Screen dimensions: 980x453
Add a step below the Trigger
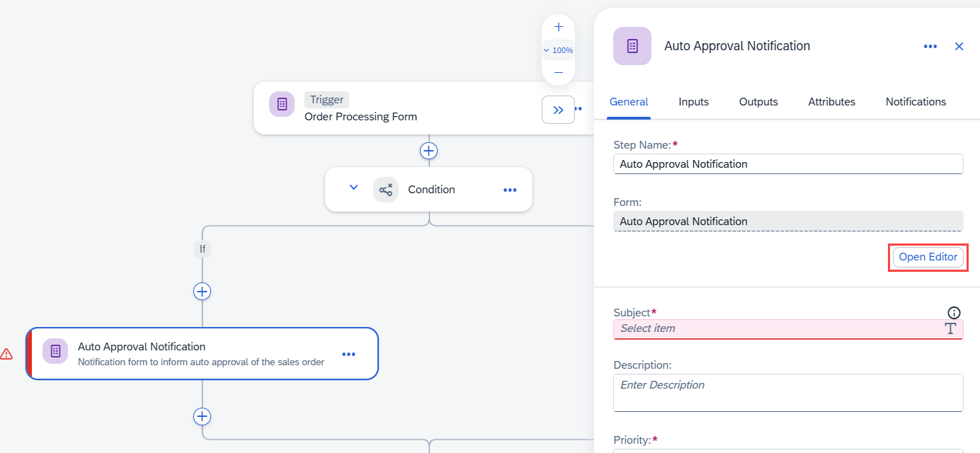tap(428, 151)
